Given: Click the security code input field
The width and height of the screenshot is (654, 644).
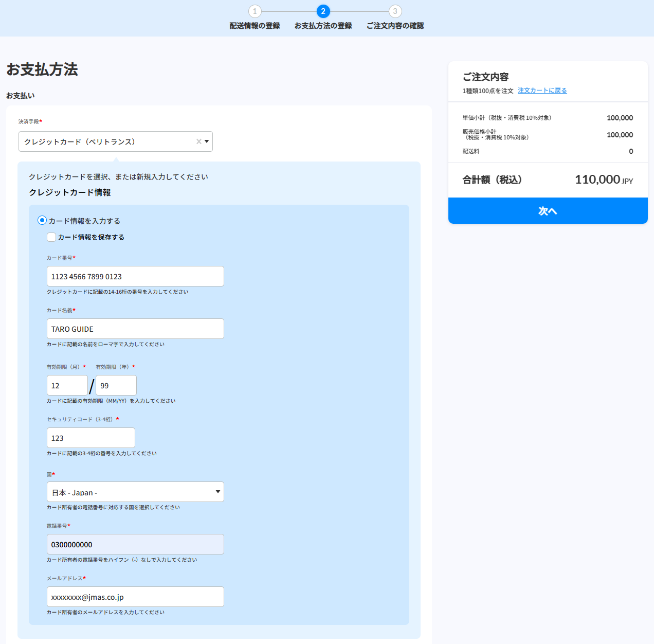Looking at the screenshot, I should click(90, 438).
